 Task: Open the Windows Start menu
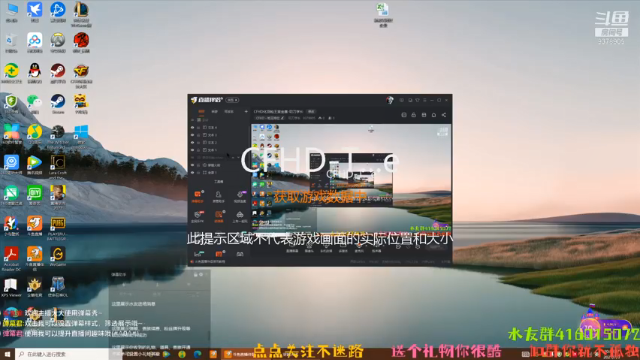click(x=7, y=354)
